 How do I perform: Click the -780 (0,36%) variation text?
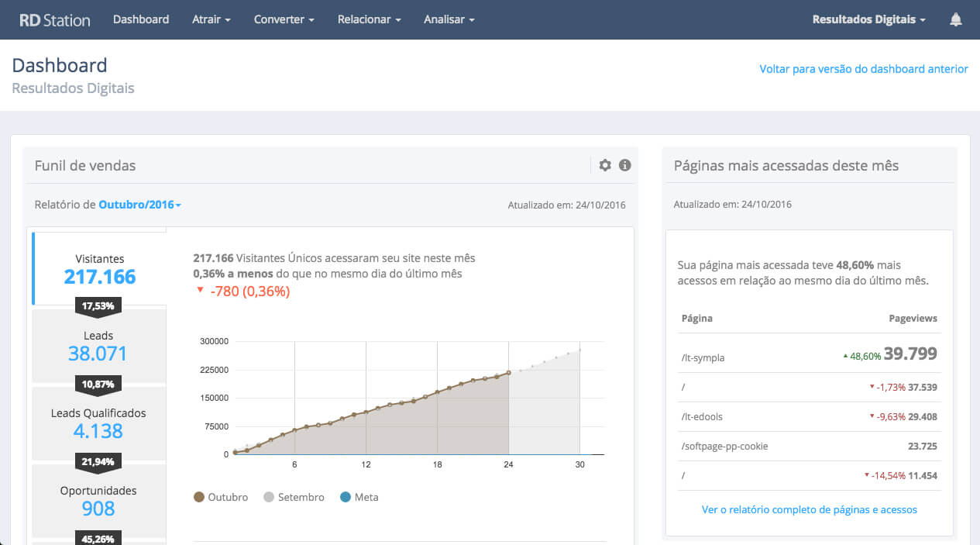pyautogui.click(x=249, y=291)
